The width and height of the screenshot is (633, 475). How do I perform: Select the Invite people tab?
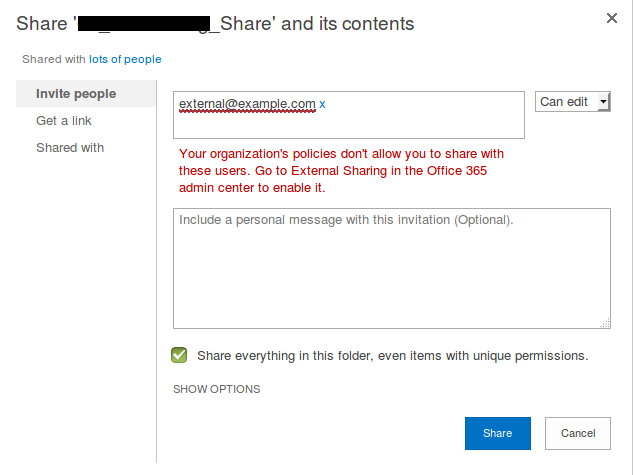(x=86, y=94)
